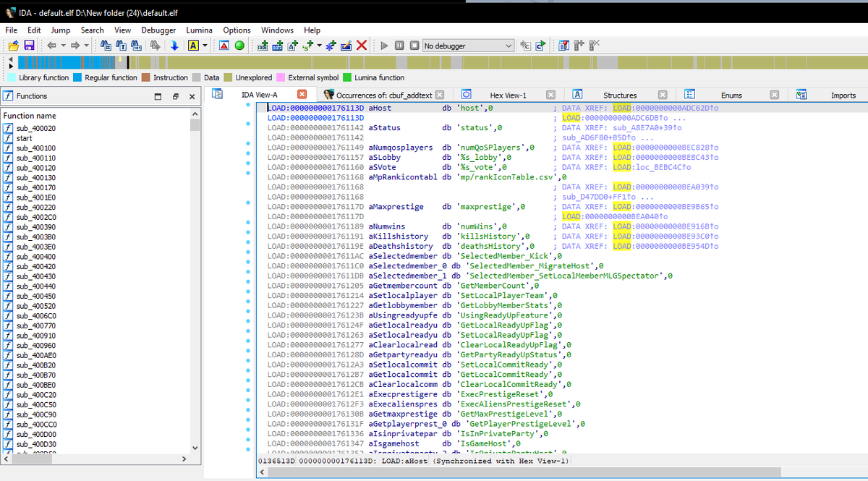The image size is (868, 481).
Task: Close the Functions panel
Action: point(192,96)
